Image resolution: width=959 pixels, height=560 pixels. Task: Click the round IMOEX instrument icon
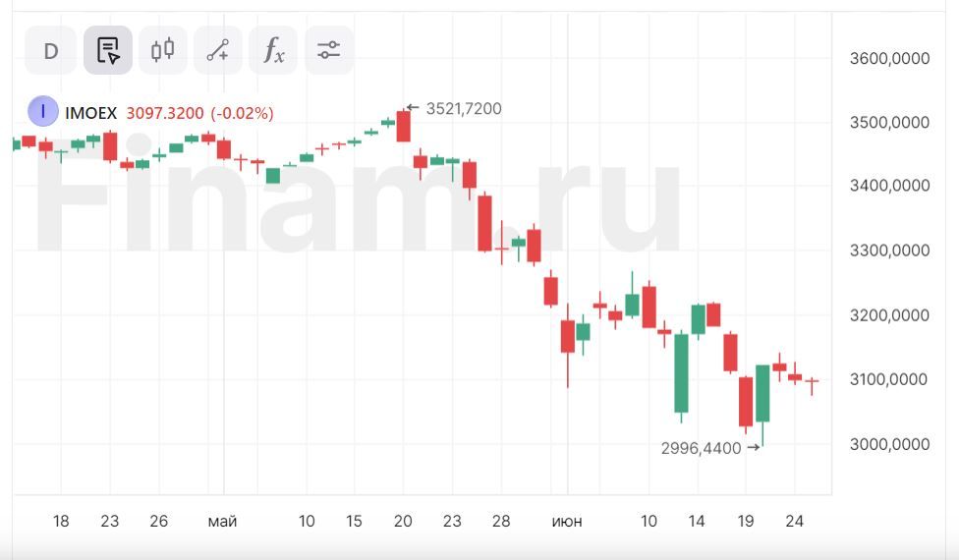pyautogui.click(x=43, y=112)
